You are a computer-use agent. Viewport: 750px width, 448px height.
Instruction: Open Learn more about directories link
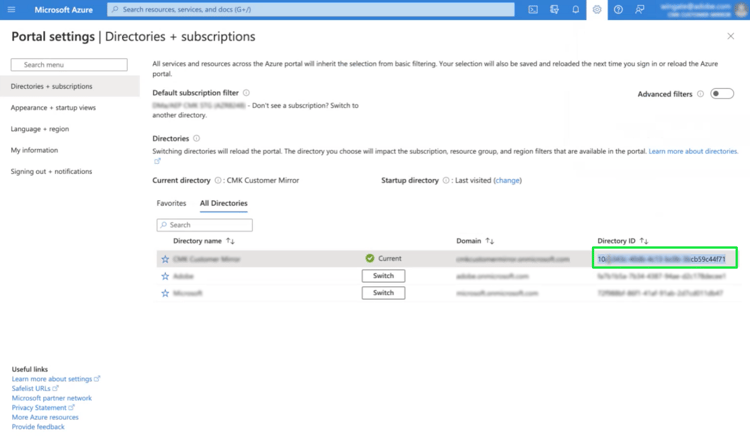pyautogui.click(x=693, y=151)
